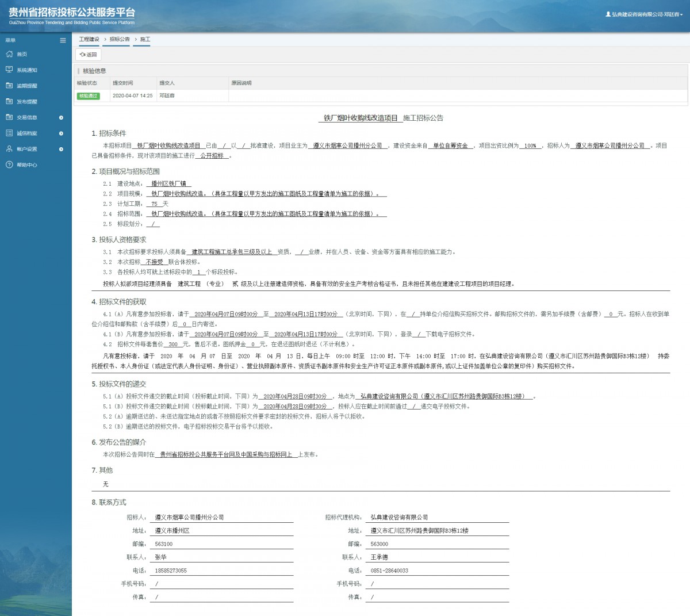Click the person icon for 帐户设置
690x616 pixels.
coord(9,149)
